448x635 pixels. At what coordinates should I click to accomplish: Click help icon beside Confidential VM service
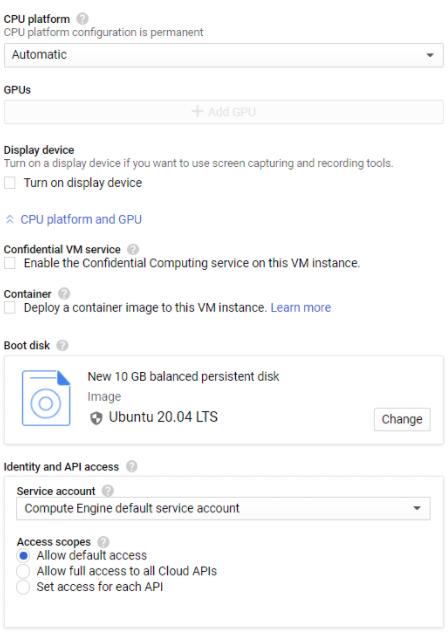(132, 249)
